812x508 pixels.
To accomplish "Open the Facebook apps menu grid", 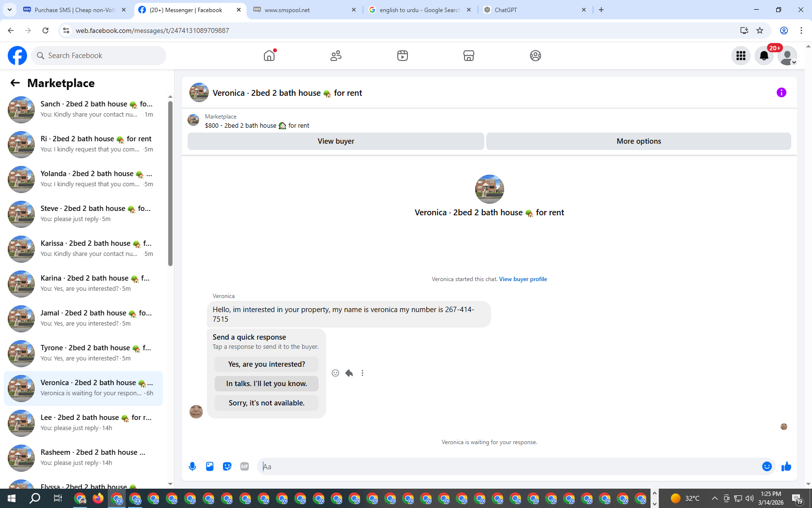I will point(741,56).
